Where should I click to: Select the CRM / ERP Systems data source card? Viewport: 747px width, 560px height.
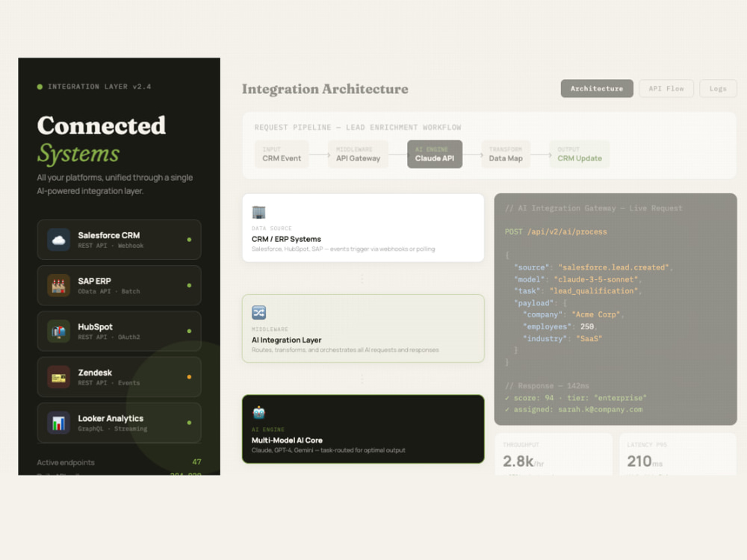(x=363, y=228)
